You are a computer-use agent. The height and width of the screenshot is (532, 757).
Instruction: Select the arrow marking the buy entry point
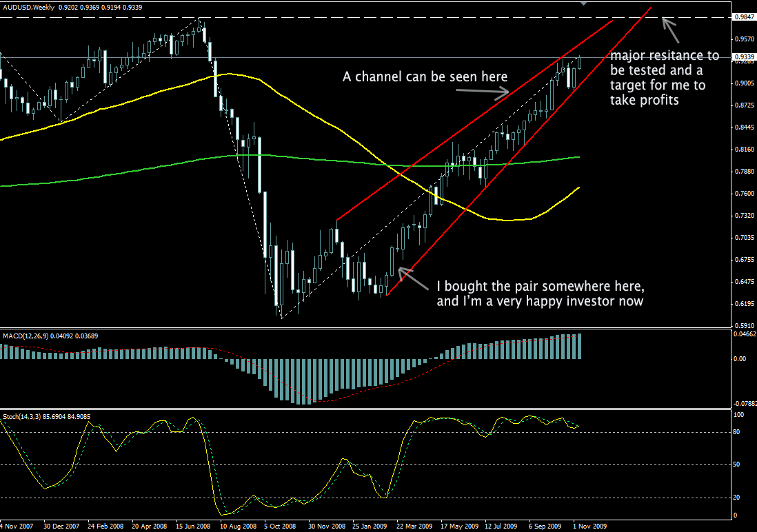[x=414, y=278]
